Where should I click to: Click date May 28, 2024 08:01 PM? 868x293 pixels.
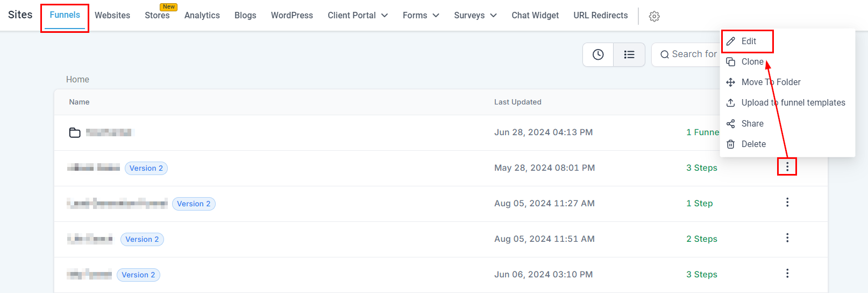(x=545, y=168)
